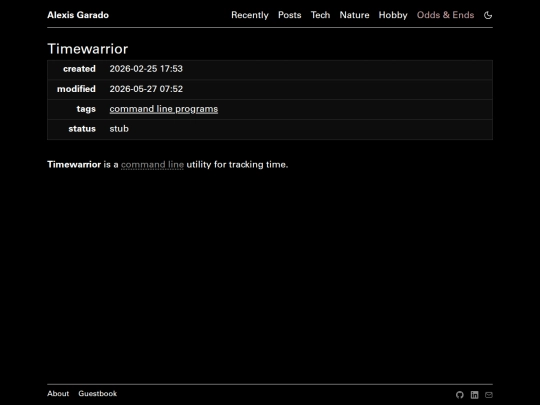Select the created date 2026-02-25 17:53

[x=146, y=69]
